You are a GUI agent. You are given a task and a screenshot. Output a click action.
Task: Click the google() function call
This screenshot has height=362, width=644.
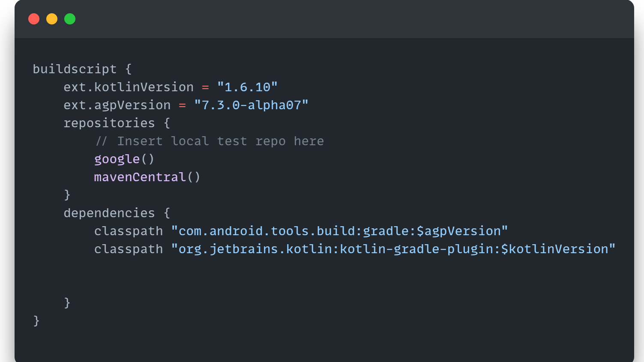(x=124, y=159)
